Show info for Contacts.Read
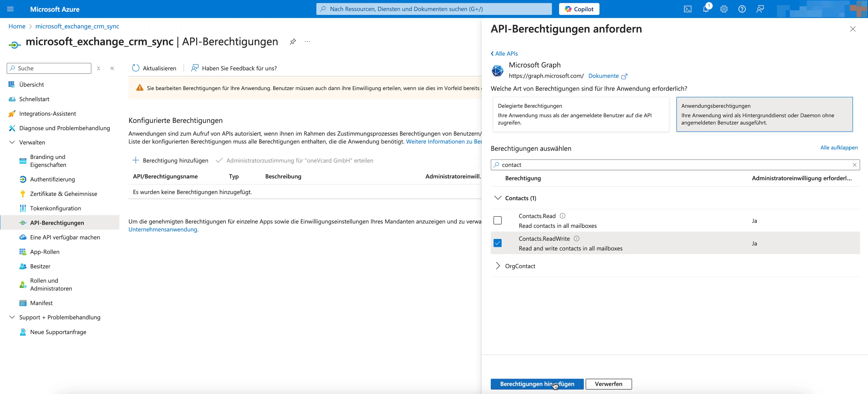The width and height of the screenshot is (868, 394). click(x=562, y=216)
